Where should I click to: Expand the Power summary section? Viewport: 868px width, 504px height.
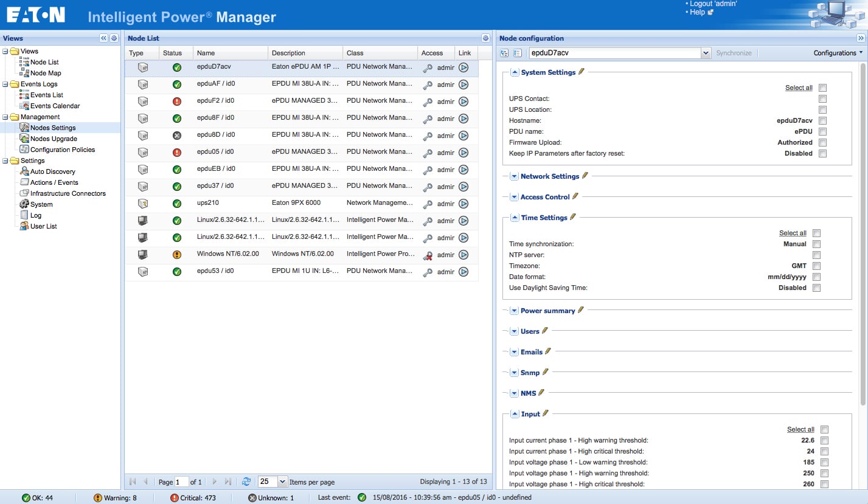coord(514,311)
